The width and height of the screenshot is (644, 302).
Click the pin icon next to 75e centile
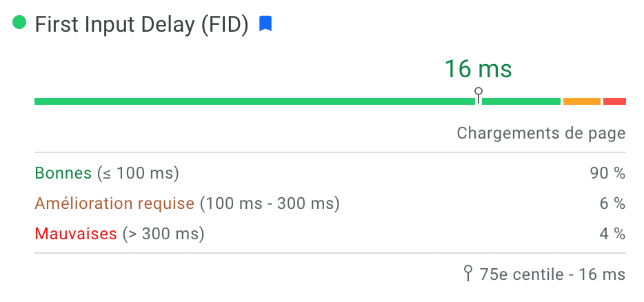[467, 273]
